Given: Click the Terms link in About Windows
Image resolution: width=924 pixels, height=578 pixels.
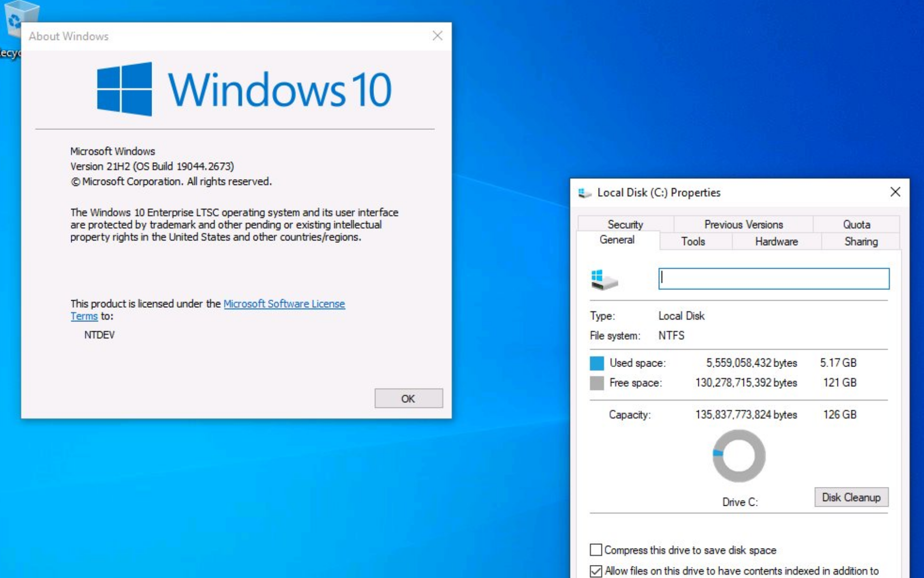Looking at the screenshot, I should coord(84,316).
